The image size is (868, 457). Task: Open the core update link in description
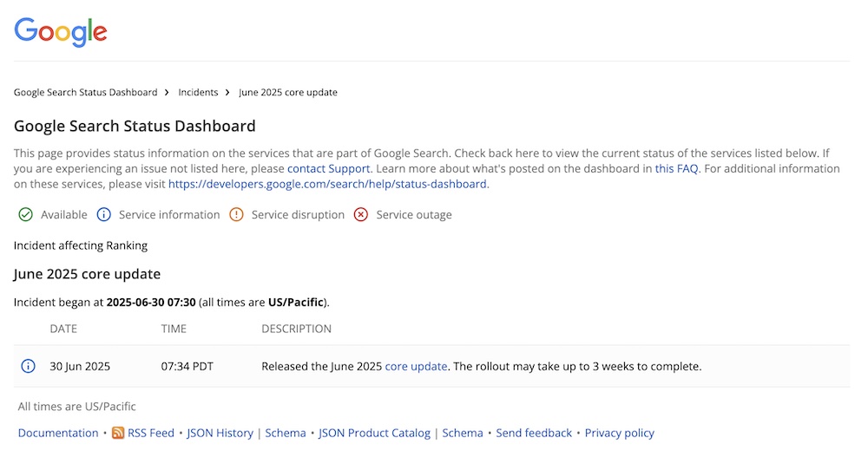click(416, 366)
